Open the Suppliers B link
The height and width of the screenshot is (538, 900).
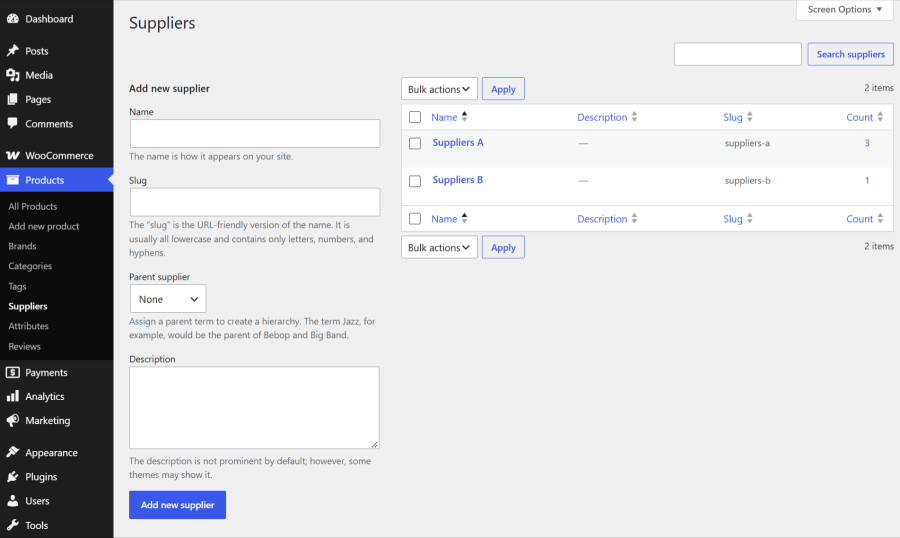tap(457, 180)
